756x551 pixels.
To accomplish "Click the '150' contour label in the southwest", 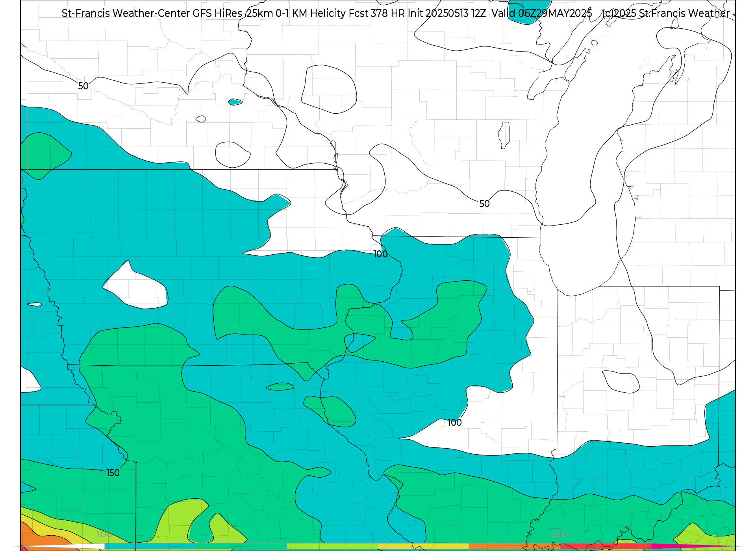I will (113, 473).
